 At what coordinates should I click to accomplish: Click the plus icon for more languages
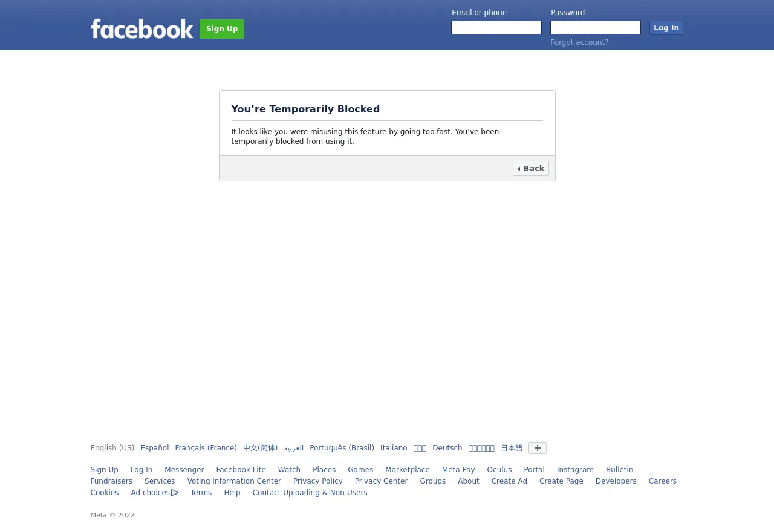point(538,448)
